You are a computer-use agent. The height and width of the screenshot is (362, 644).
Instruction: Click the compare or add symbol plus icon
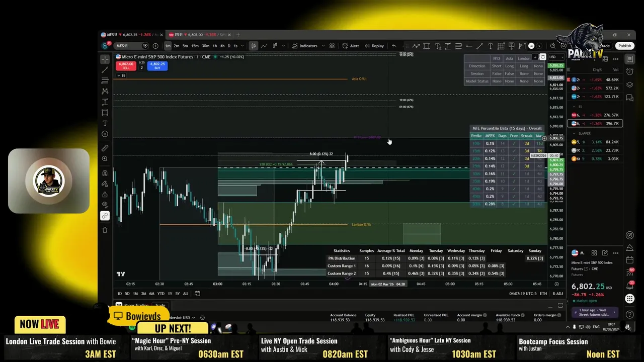[155, 46]
